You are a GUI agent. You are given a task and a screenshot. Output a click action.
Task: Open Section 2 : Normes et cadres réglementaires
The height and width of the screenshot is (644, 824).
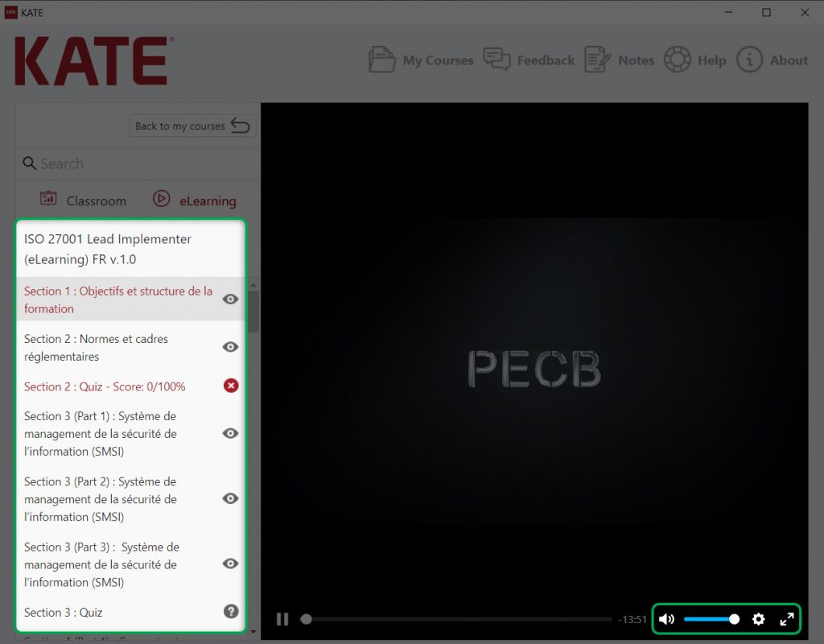(x=131, y=348)
